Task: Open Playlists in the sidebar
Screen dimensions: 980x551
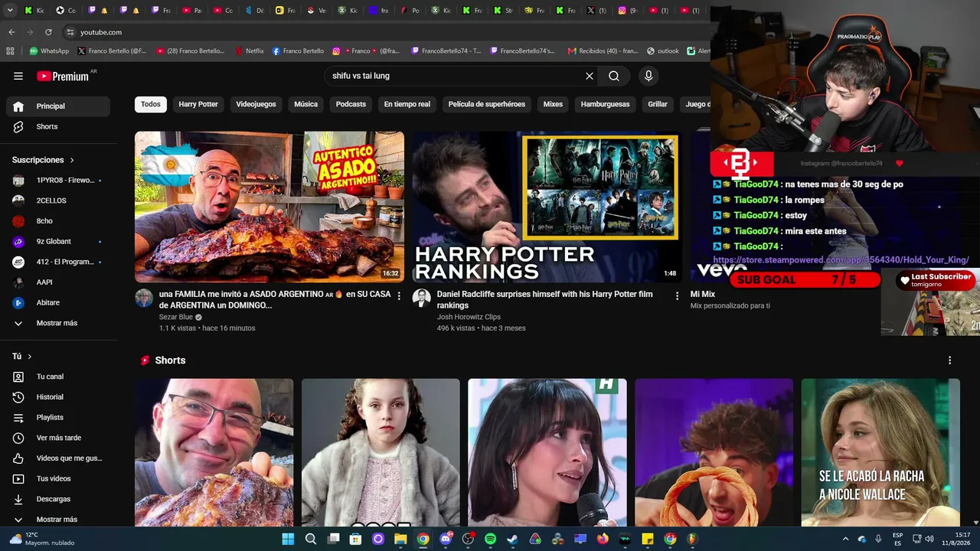Action: coord(58,418)
